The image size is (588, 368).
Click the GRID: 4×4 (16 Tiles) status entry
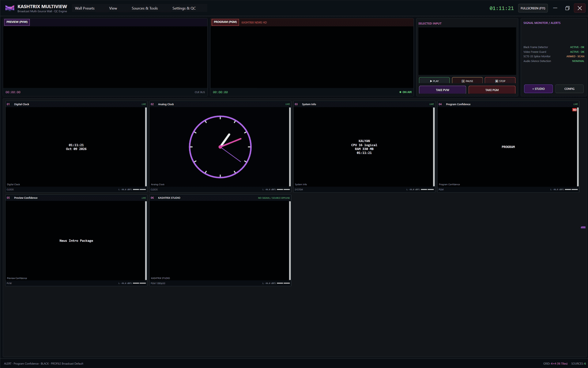(555, 364)
